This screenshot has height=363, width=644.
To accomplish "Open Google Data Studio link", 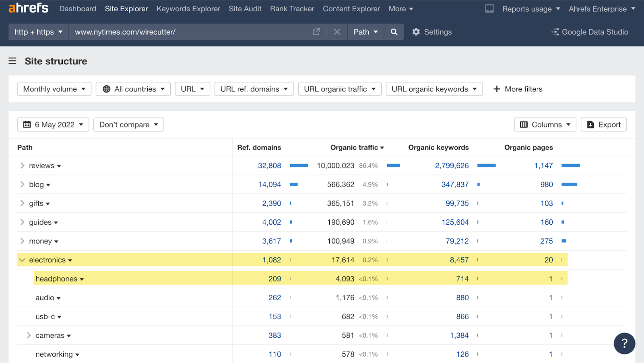I will coord(590,32).
